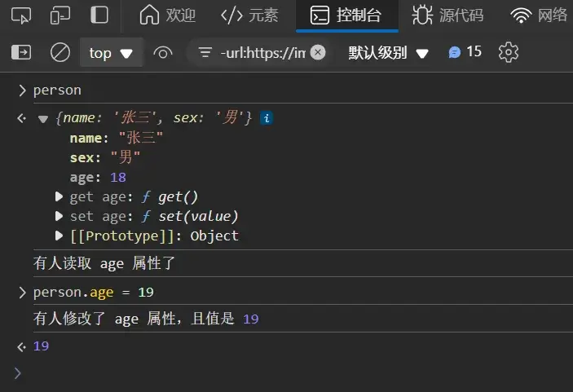Show the console sidebar

[21, 52]
